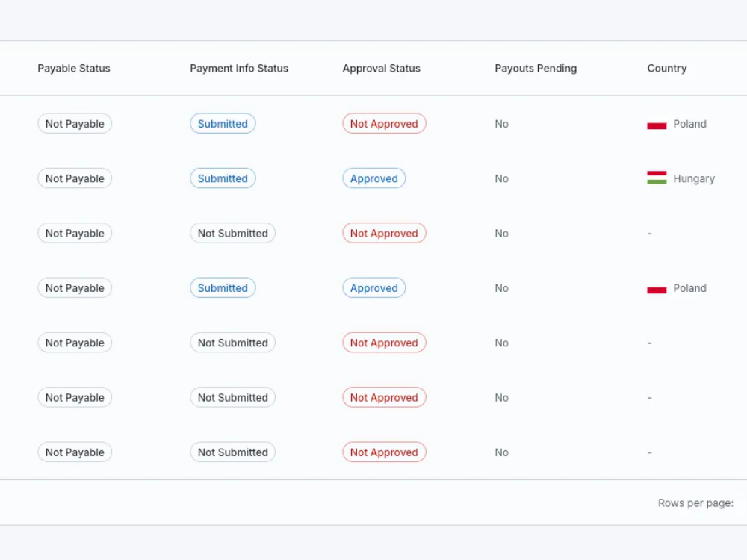This screenshot has height=560, width=747.
Task: Select the Not Payable badge in the Hungary row
Action: point(75,178)
